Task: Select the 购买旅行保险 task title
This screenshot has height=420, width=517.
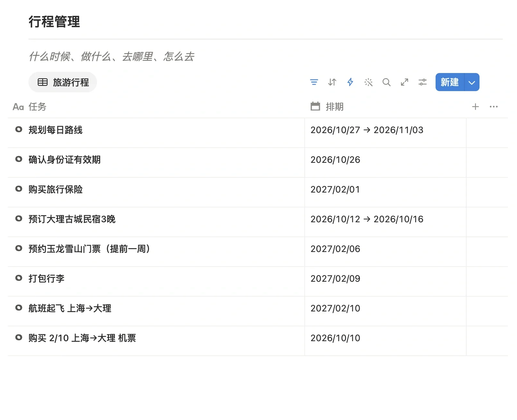Action: click(x=55, y=189)
